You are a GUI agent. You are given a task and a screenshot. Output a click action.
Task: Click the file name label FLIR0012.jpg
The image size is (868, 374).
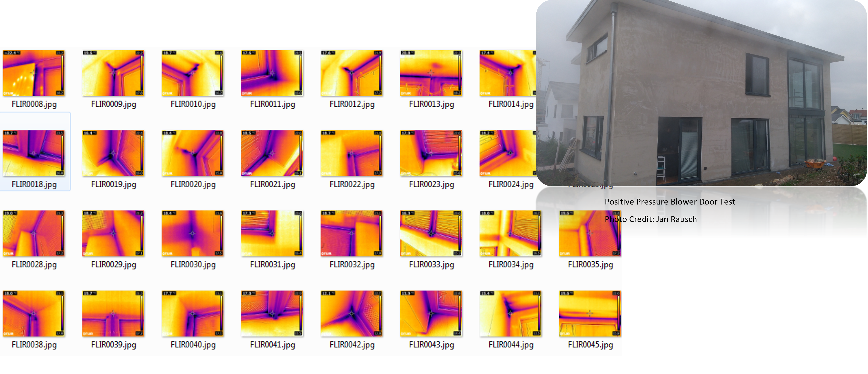[x=352, y=104]
